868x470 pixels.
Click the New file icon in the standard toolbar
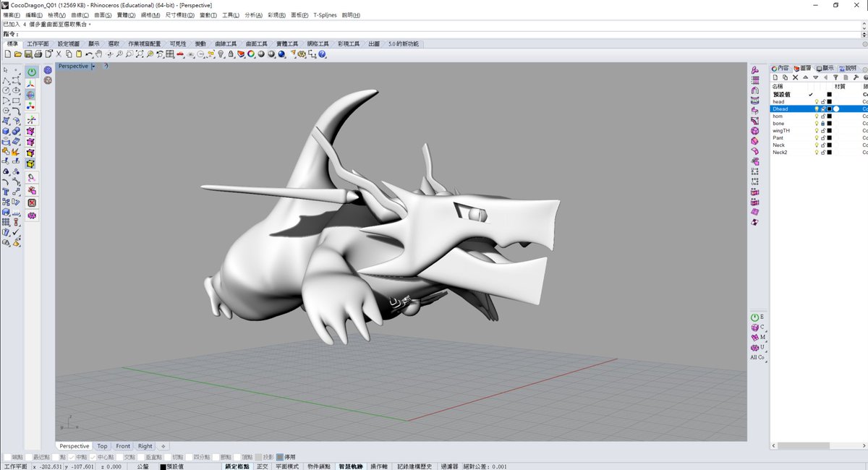(8, 54)
